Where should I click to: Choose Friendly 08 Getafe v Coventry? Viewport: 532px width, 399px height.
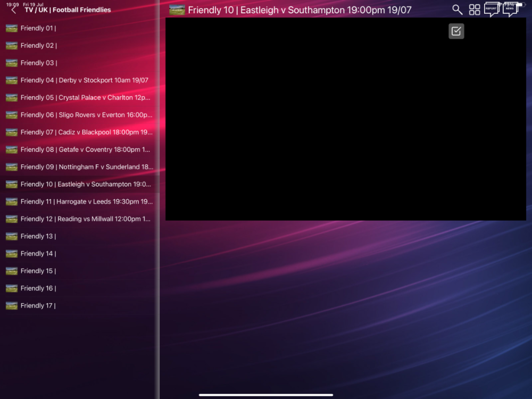click(85, 149)
